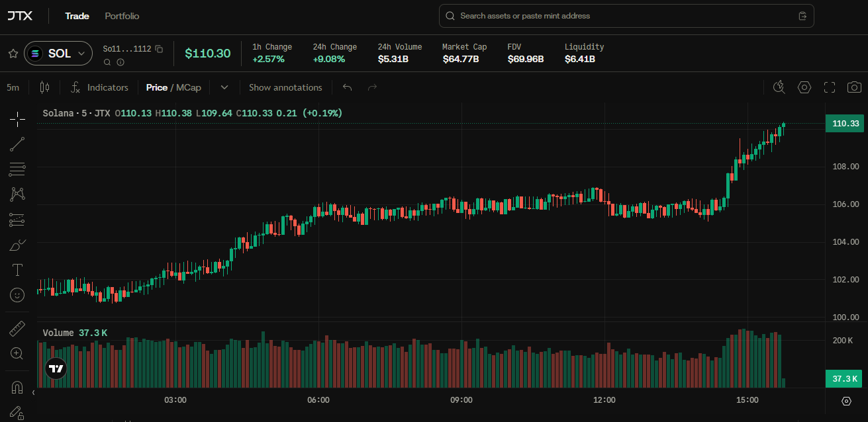
Task: Toggle magnet mode
Action: [17, 388]
